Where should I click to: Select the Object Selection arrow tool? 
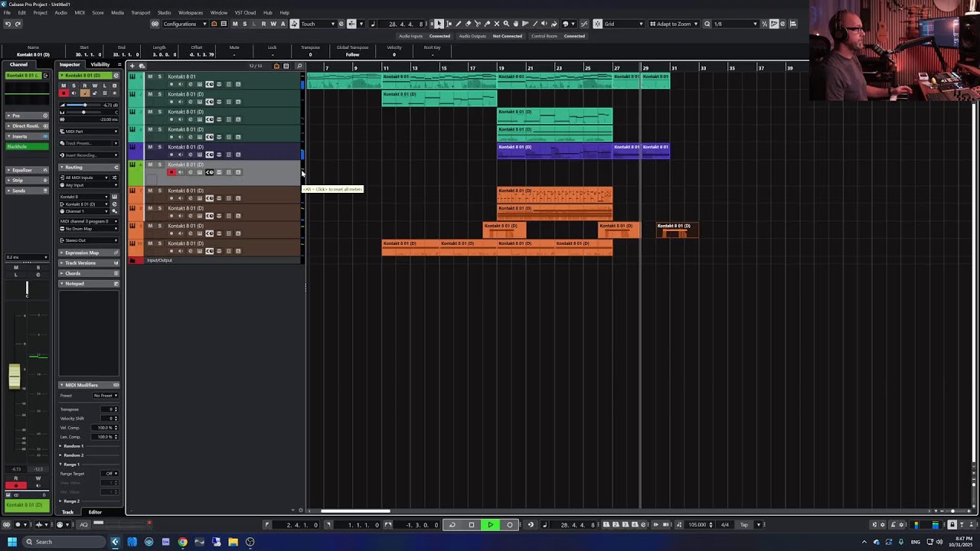(x=439, y=24)
